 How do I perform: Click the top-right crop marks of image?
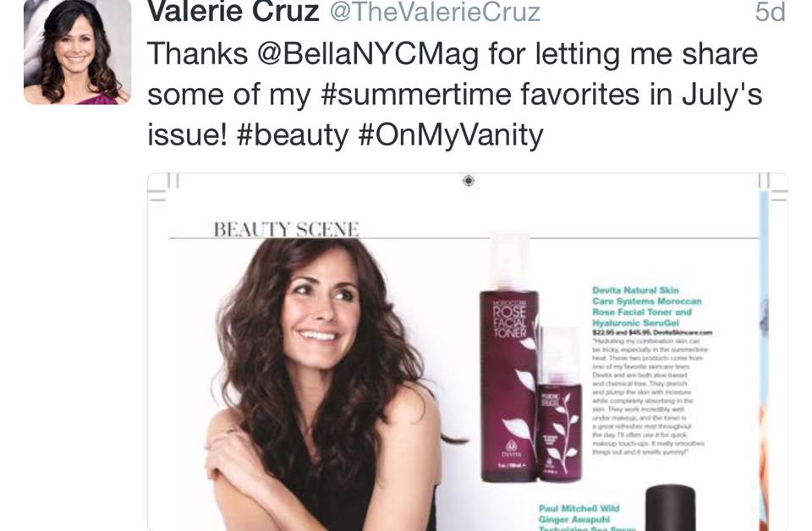(772, 189)
